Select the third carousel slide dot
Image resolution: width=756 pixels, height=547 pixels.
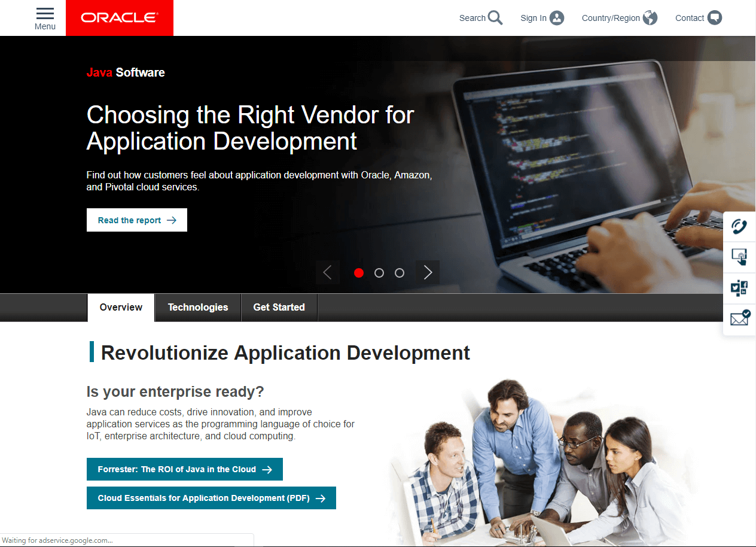pos(400,273)
